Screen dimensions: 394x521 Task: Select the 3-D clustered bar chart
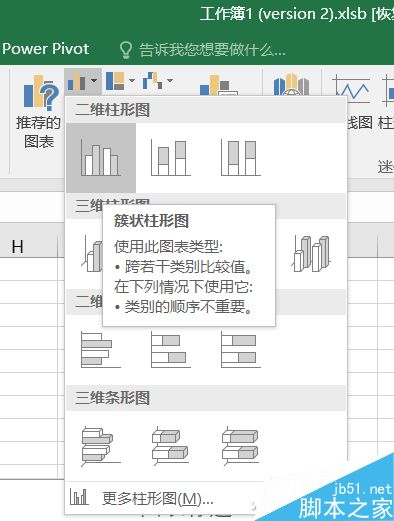[101, 446]
